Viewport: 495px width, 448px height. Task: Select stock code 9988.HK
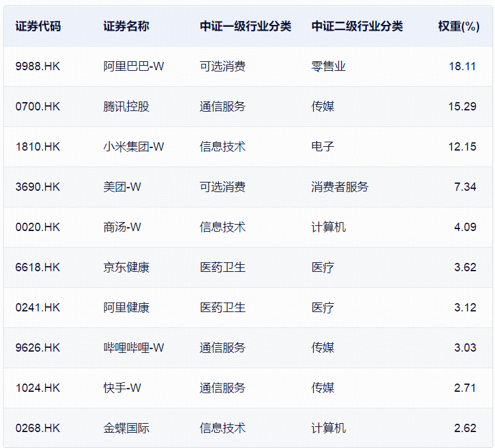pyautogui.click(x=38, y=66)
